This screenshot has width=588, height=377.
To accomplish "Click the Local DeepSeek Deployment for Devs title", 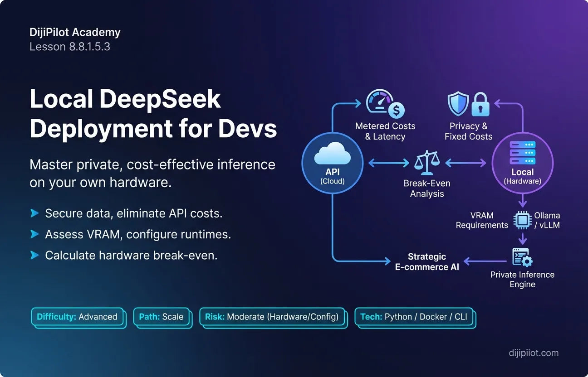I will click(x=153, y=114).
